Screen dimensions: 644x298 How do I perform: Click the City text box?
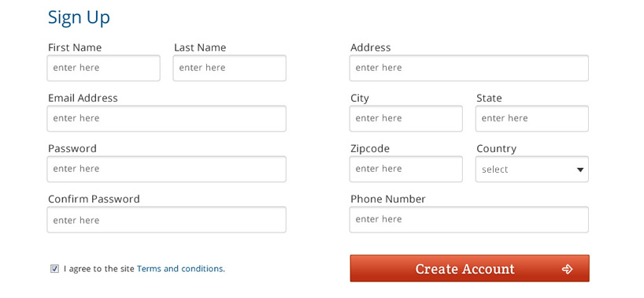[405, 118]
